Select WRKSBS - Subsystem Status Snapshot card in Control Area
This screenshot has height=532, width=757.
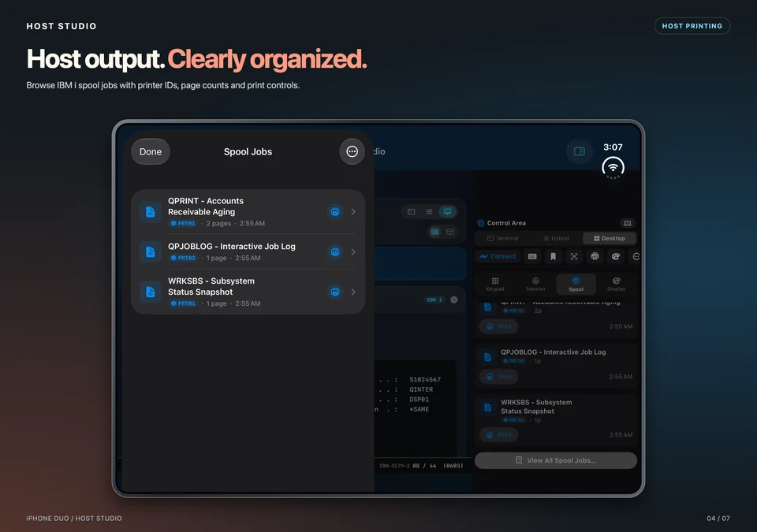(x=556, y=420)
